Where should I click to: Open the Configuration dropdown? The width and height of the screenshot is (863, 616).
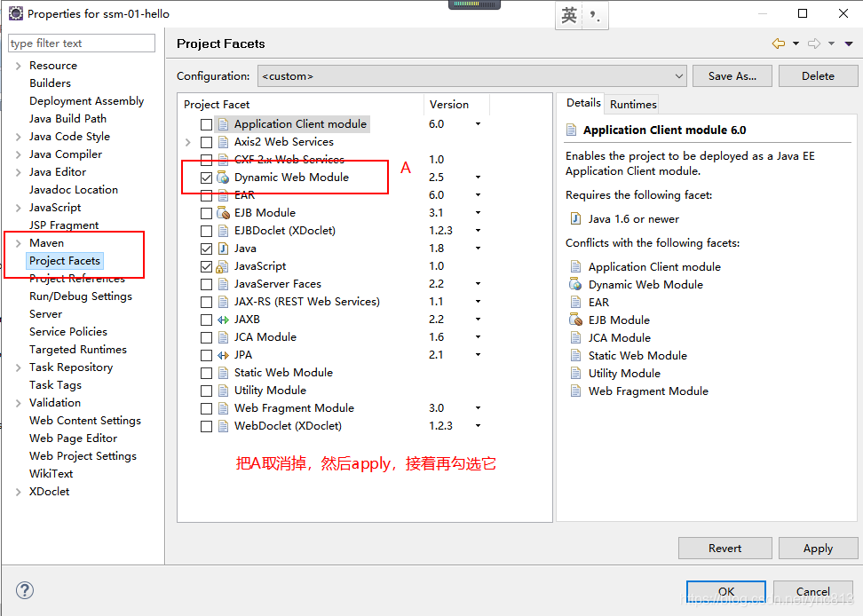(472, 76)
